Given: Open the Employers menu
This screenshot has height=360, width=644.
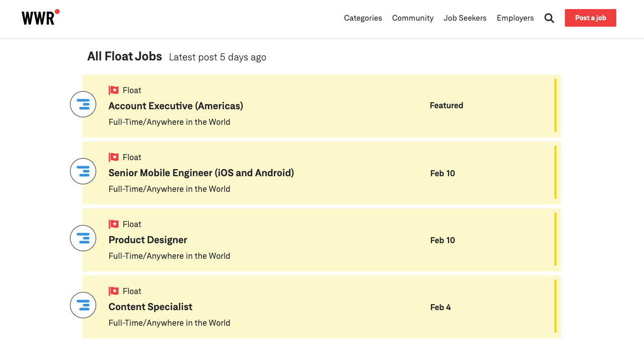Looking at the screenshot, I should click(515, 18).
